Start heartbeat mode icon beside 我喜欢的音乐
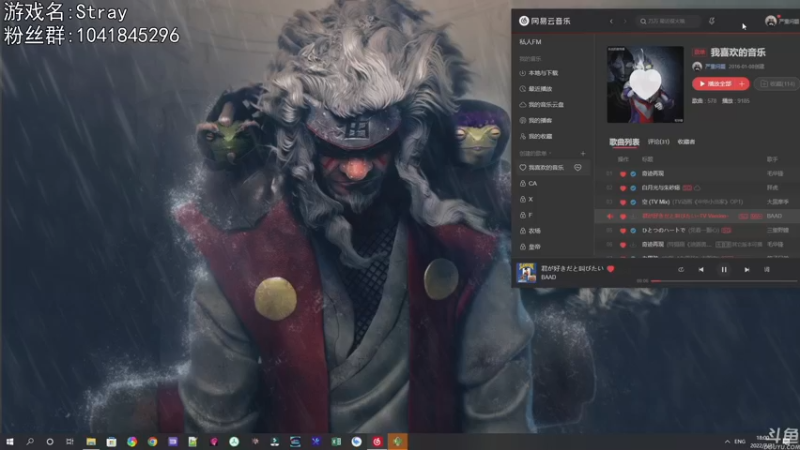Viewport: 800px width, 450px height. tap(578, 167)
